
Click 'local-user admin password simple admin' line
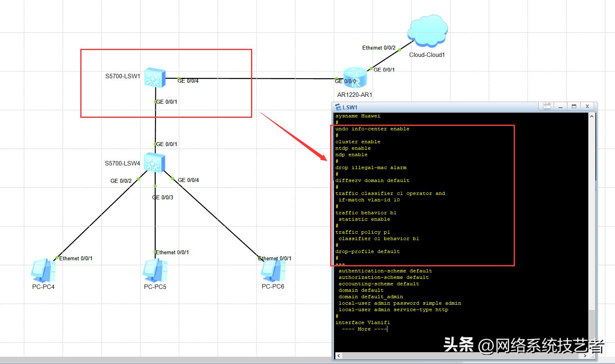click(x=400, y=303)
